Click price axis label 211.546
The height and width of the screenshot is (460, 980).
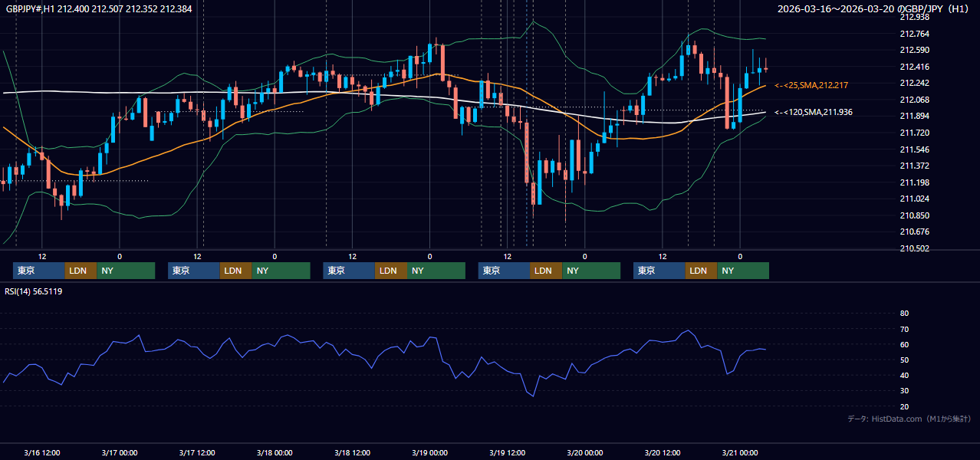pyautogui.click(x=914, y=149)
